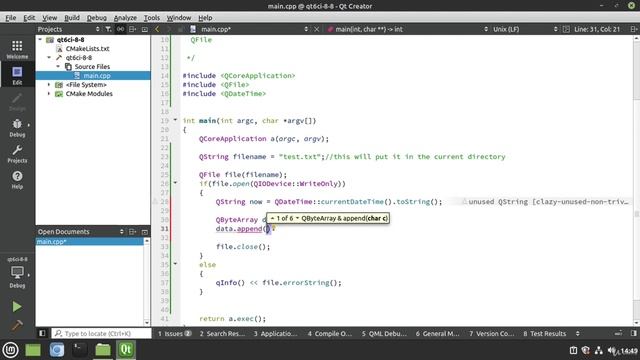Show the desktop from the taskbar
Image resolution: width=640 pixels, height=360 pixels.
point(33,350)
